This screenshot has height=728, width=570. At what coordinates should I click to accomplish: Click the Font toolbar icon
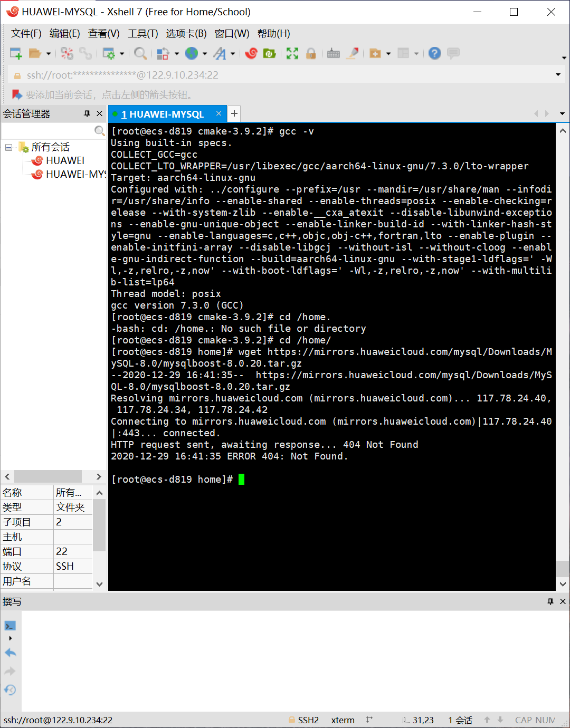220,53
